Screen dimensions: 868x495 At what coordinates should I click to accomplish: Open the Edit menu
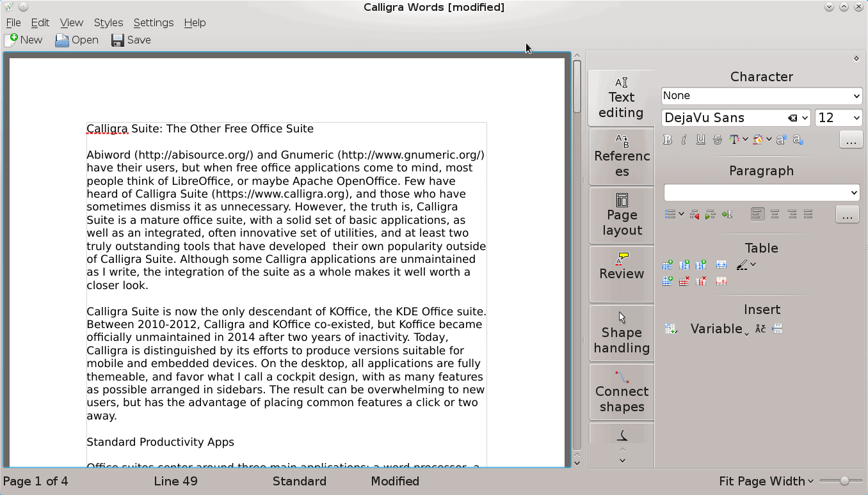coord(40,22)
